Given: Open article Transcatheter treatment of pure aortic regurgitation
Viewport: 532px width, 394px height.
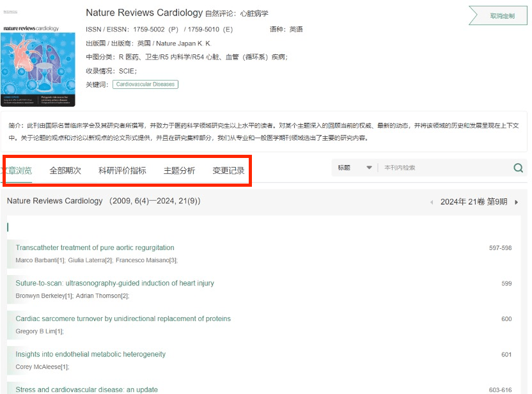Looking at the screenshot, I should [x=95, y=248].
